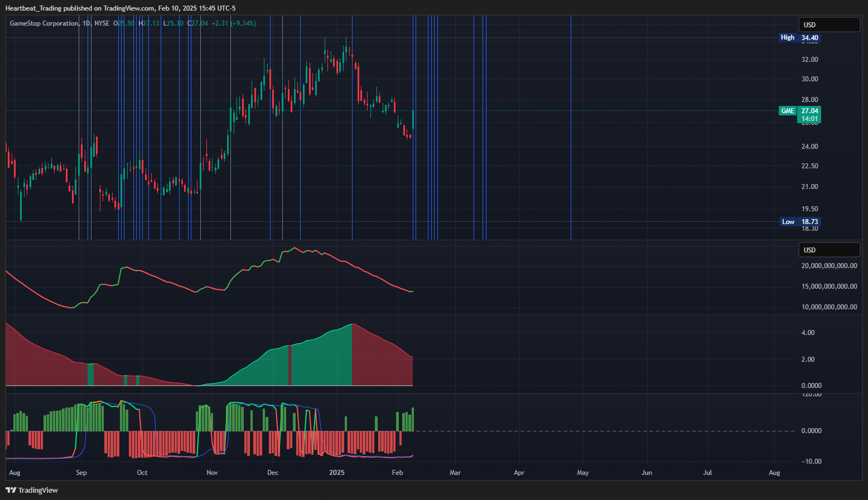Click the low value L25.30 in legend
The height and width of the screenshot is (500, 868).
[x=173, y=23]
